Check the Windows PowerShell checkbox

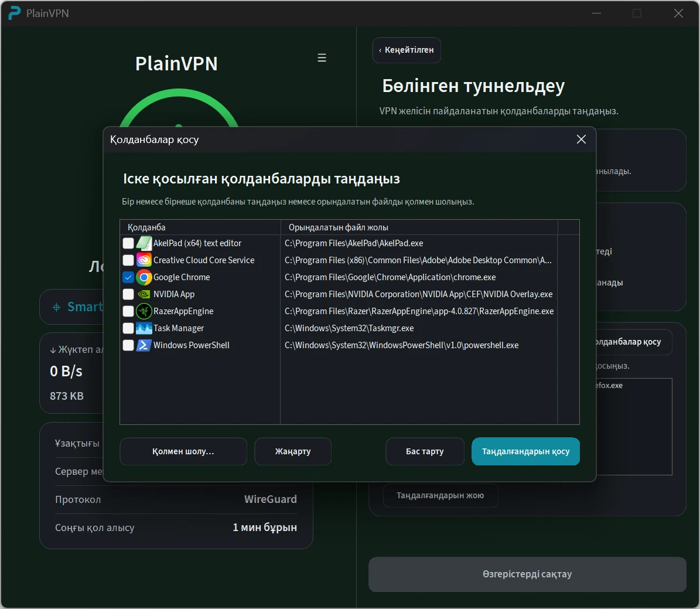click(128, 345)
